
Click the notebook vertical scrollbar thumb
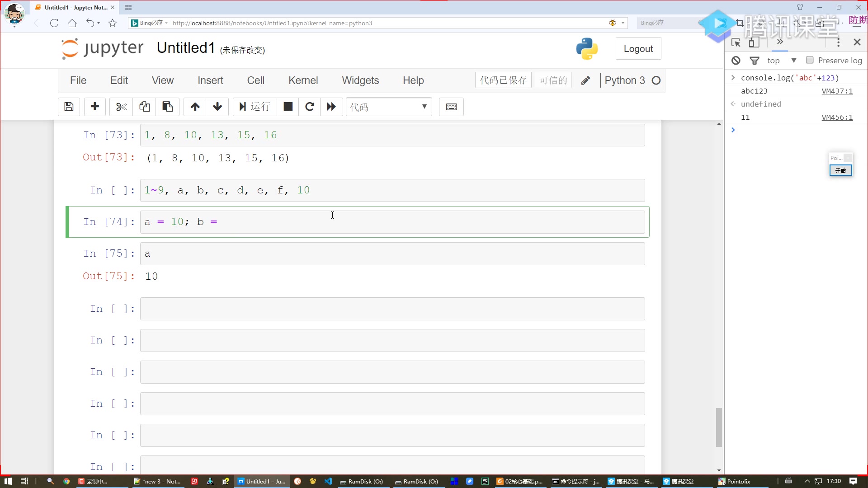click(719, 427)
